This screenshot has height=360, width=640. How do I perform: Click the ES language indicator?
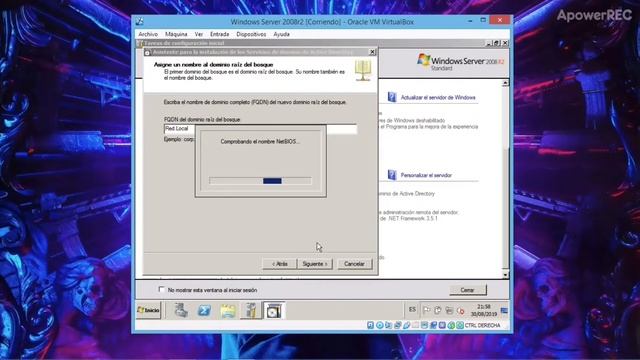412,310
